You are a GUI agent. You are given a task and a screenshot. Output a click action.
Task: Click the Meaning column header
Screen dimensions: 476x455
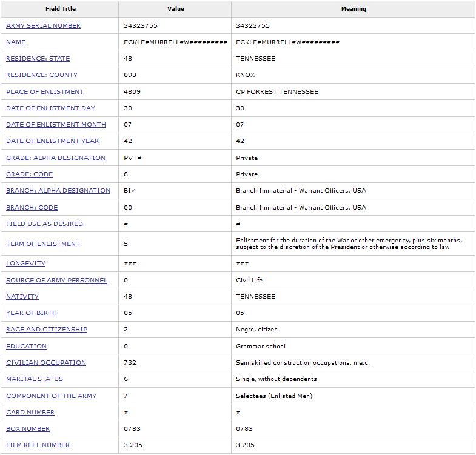click(x=353, y=9)
